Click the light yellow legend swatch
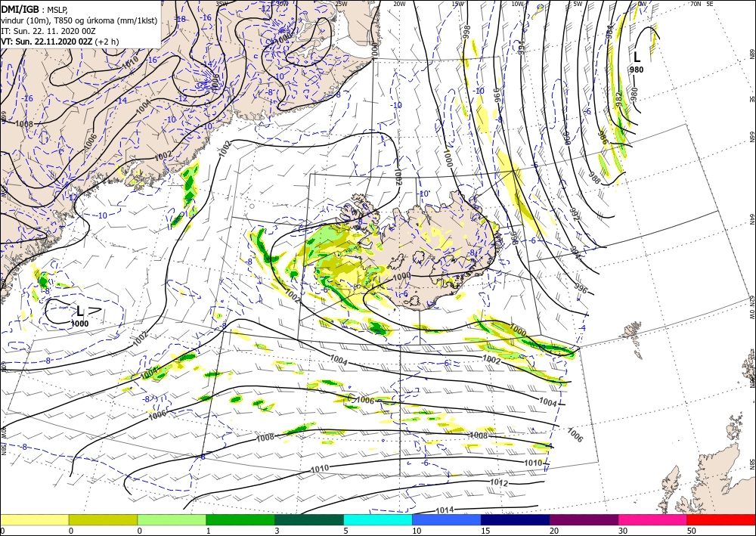Viewport: 756px width, 536px height. pyautogui.click(x=34, y=519)
